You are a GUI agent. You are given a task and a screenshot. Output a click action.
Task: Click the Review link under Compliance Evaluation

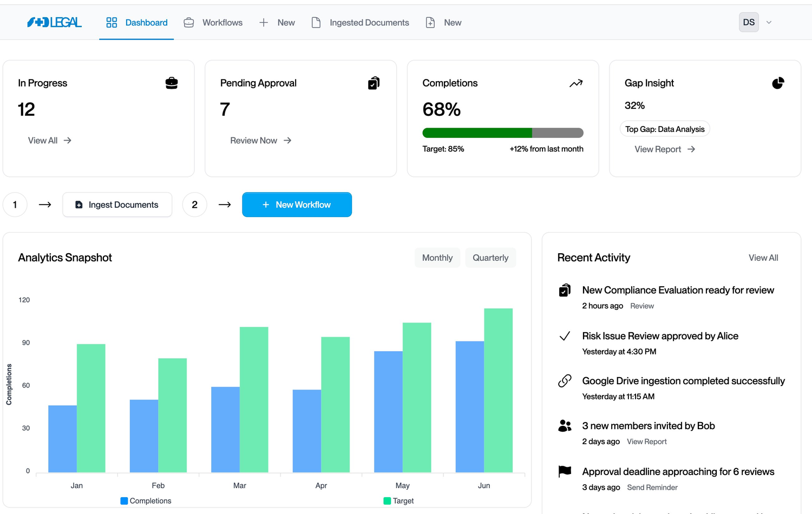[642, 306]
